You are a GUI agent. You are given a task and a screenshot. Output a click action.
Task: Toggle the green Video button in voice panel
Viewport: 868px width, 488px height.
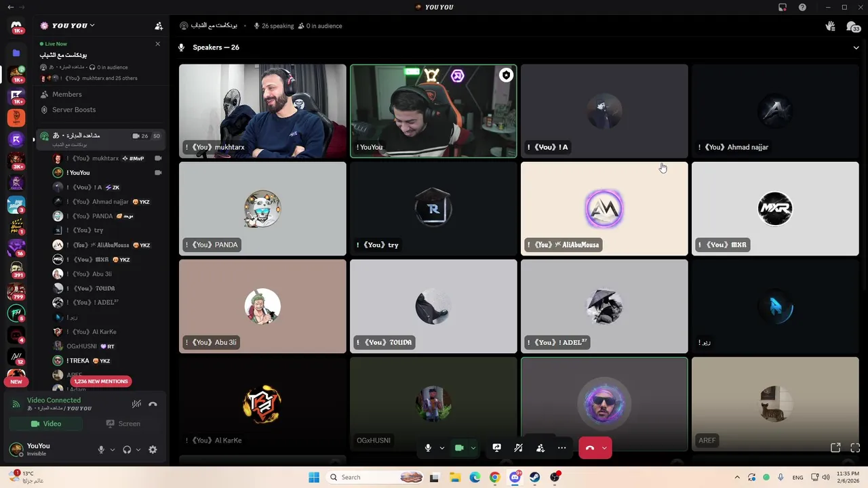[x=46, y=424]
